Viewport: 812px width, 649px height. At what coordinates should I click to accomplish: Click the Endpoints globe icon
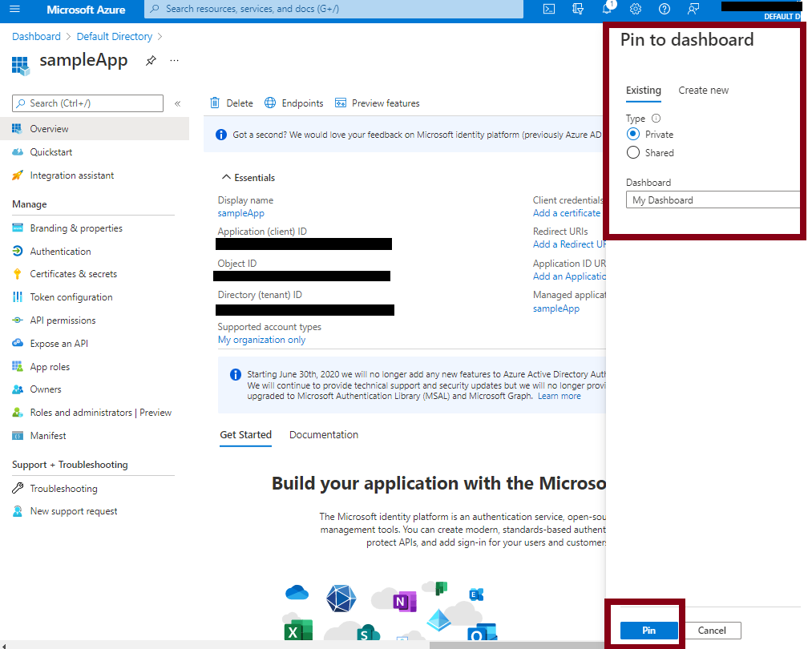coord(270,103)
